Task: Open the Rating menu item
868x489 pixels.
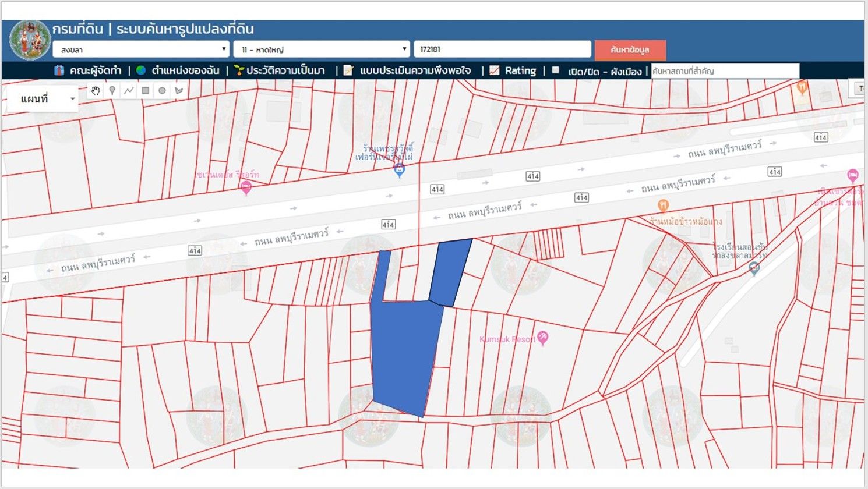Action: coord(513,70)
